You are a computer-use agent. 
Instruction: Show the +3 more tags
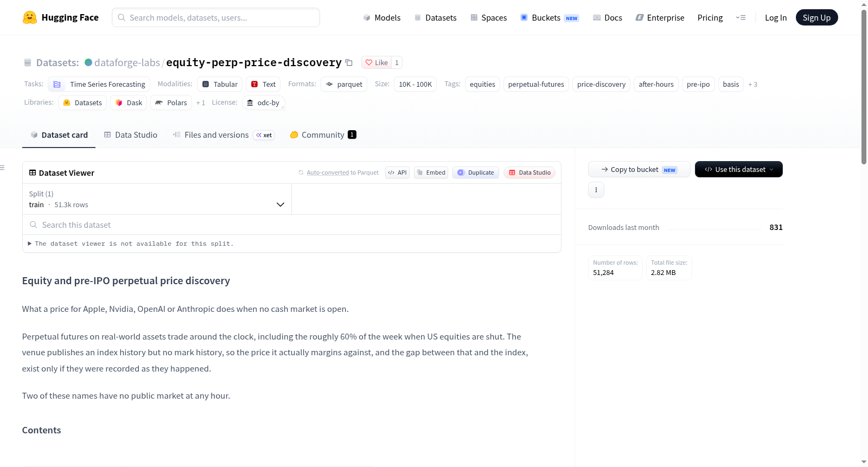click(753, 84)
